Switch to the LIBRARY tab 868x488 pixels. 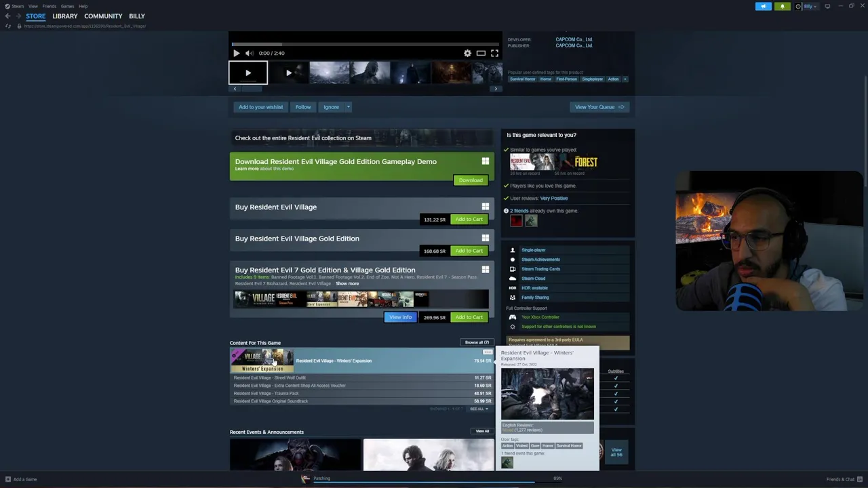[x=65, y=16]
